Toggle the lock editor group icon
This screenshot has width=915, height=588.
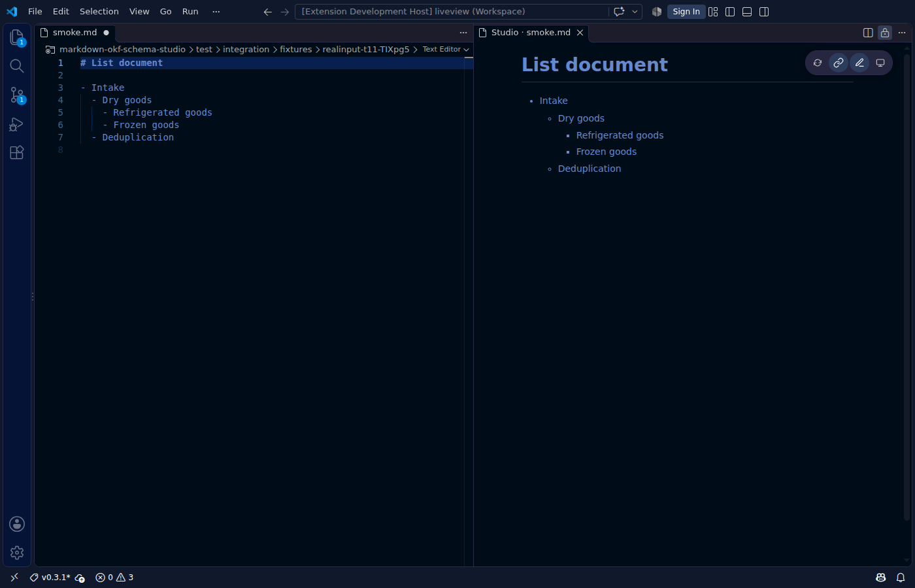click(885, 33)
